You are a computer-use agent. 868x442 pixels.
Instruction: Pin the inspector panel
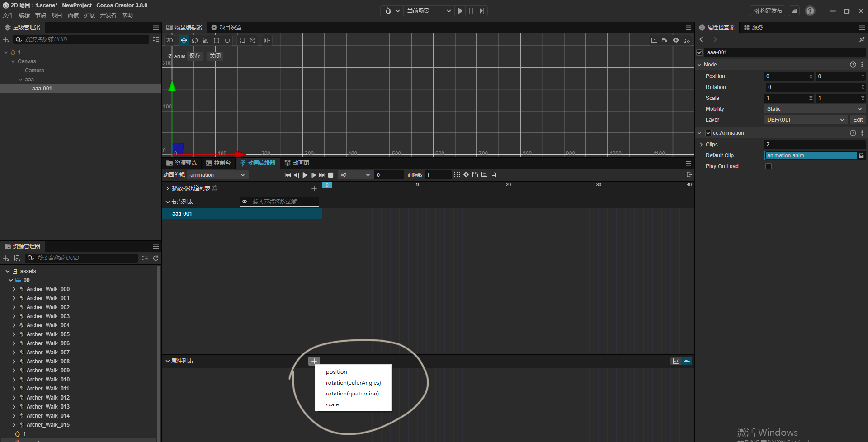pos(862,40)
